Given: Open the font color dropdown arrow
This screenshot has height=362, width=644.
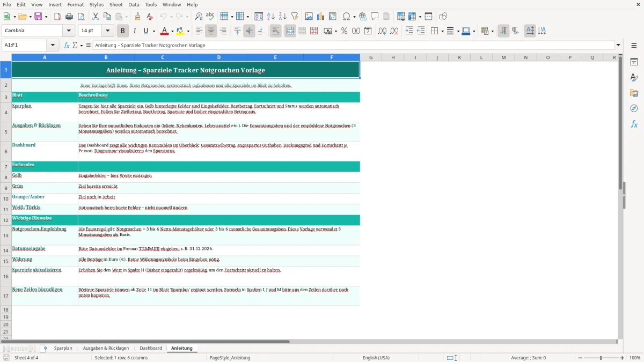Looking at the screenshot, I should pyautogui.click(x=172, y=31).
